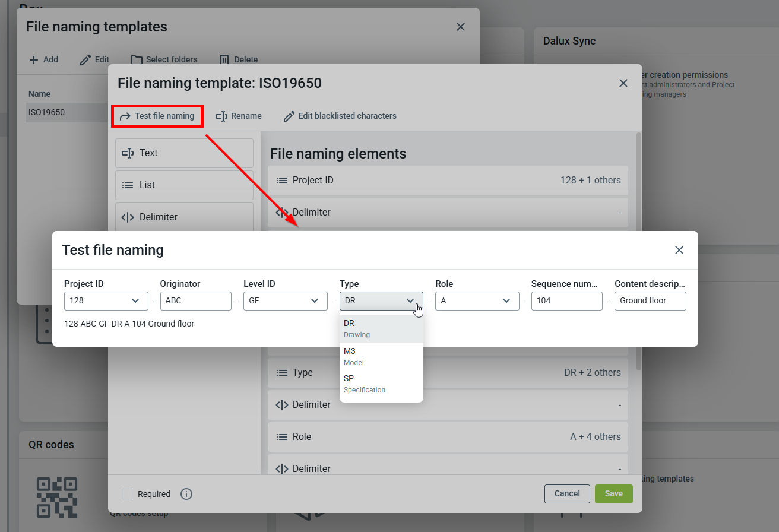Click the Delete trash icon
Screen dimensions: 779x532
coord(224,59)
